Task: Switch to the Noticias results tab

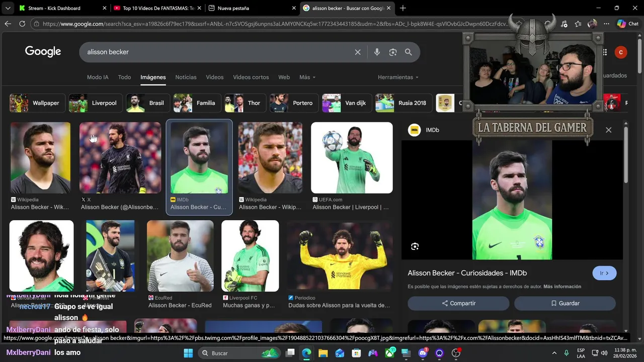Action: [x=186, y=77]
